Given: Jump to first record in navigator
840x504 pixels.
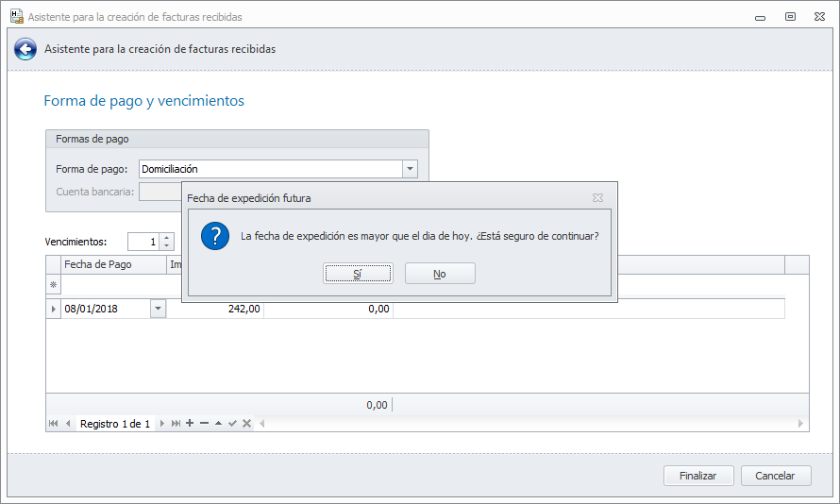Looking at the screenshot, I should tap(53, 424).
